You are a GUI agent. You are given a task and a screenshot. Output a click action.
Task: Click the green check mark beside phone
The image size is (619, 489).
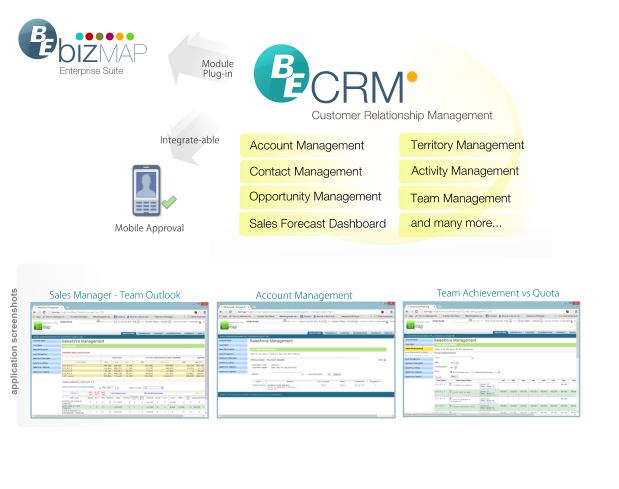[169, 202]
